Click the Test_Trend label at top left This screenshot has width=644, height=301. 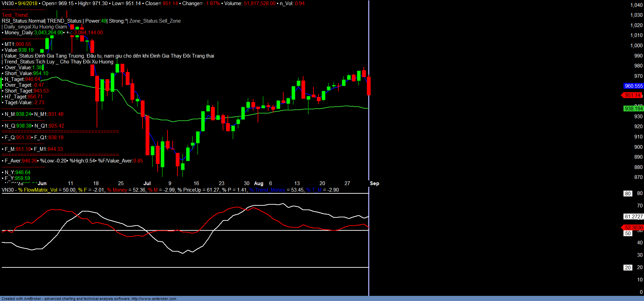coord(15,15)
